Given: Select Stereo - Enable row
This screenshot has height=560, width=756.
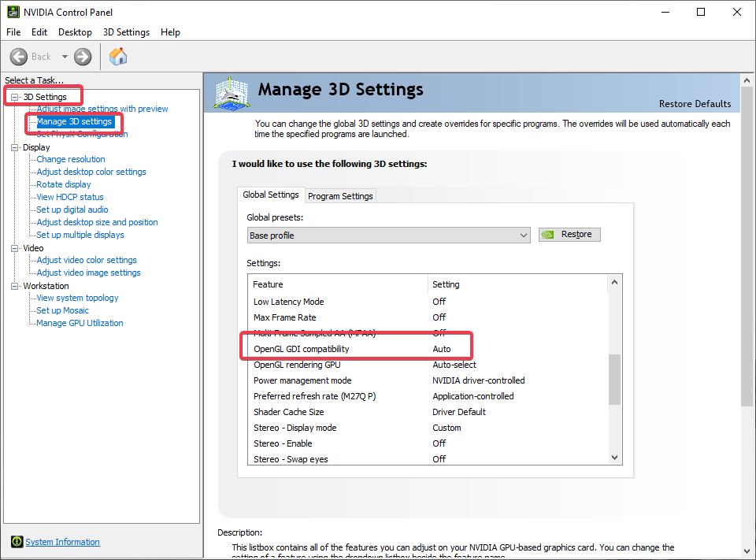Looking at the screenshot, I should pos(427,443).
